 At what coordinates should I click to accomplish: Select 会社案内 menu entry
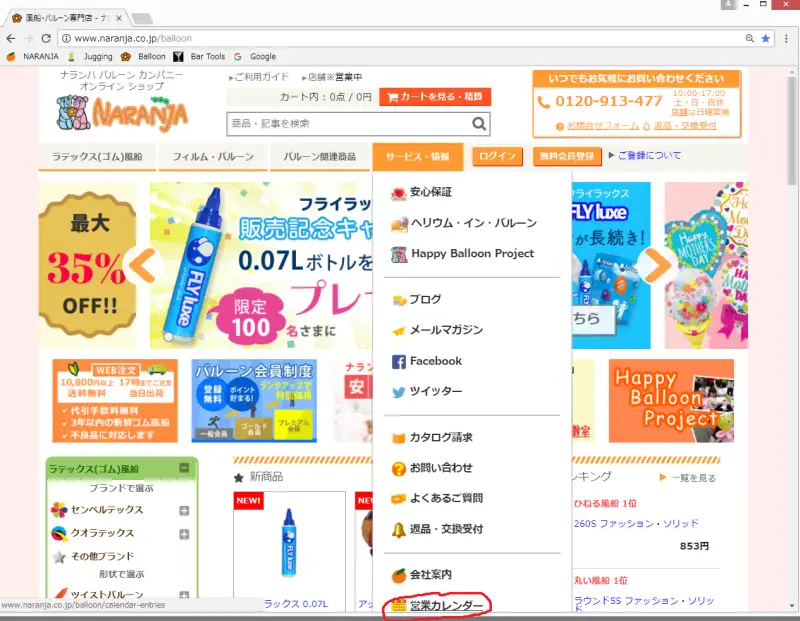click(421, 575)
